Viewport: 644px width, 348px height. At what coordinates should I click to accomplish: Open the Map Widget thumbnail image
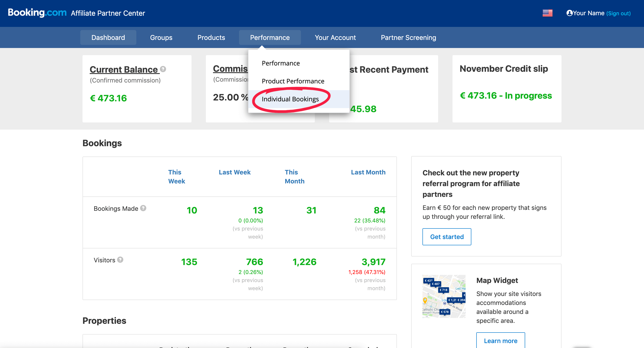coord(444,296)
